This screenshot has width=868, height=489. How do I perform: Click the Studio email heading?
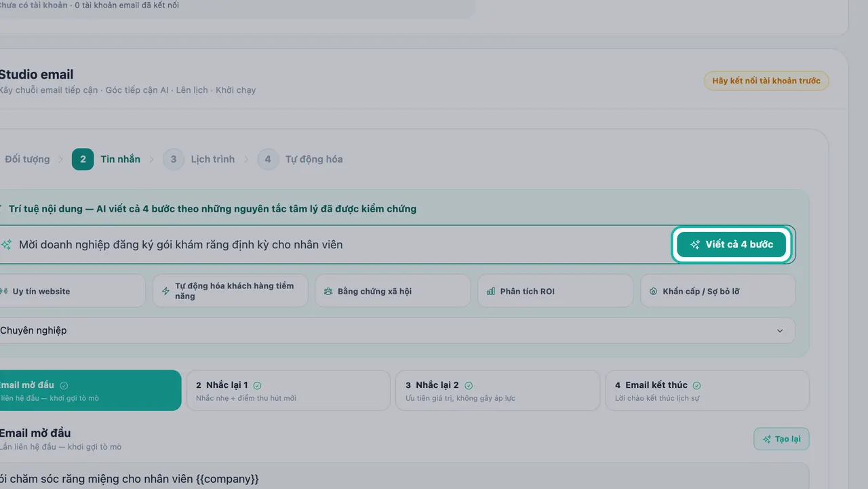click(36, 75)
